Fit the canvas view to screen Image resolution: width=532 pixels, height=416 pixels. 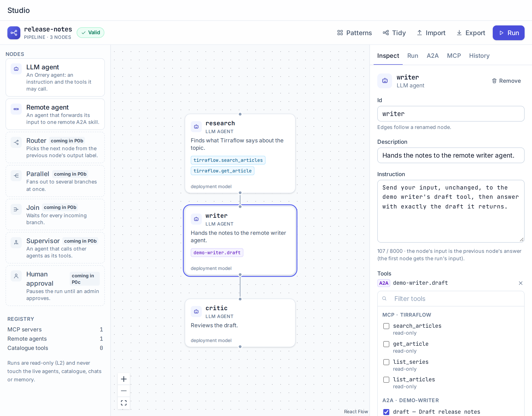click(x=124, y=403)
